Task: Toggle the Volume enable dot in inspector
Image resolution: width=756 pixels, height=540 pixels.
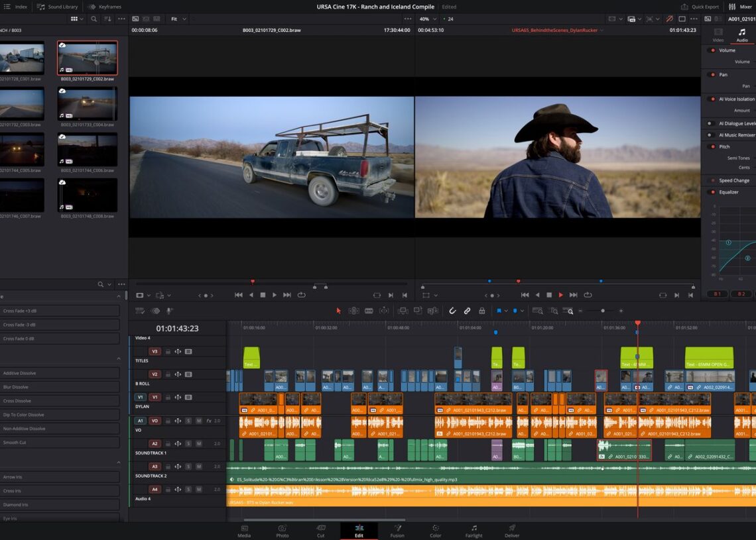Action: [713, 50]
